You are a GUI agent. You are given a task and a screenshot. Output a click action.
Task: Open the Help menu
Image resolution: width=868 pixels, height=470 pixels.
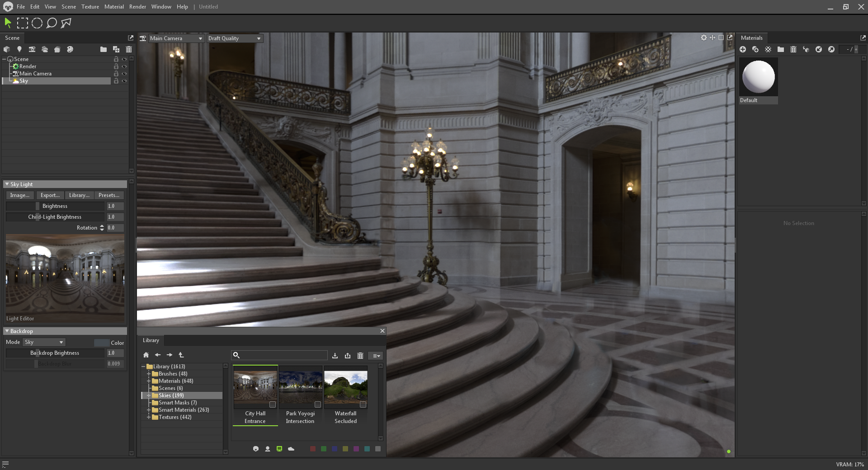(x=182, y=7)
